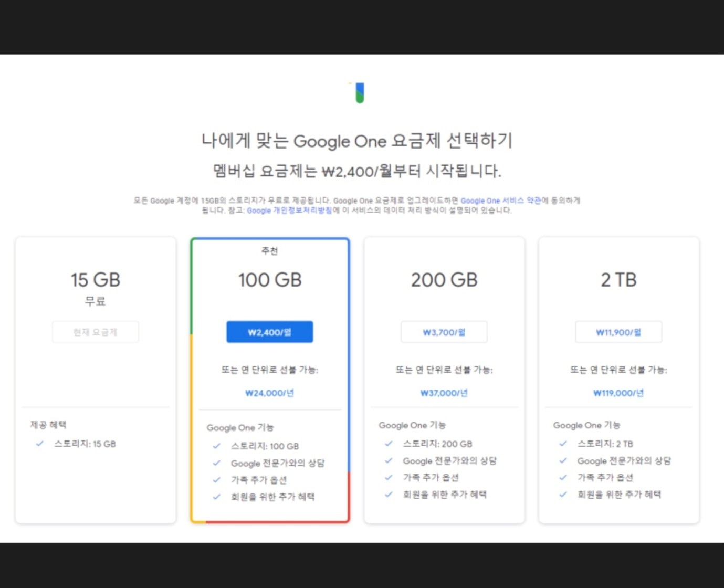724x588 pixels.
Task: Click checkmark beside 100 GB plan's 회원을 위한 추가 혜택
Action: click(x=216, y=497)
